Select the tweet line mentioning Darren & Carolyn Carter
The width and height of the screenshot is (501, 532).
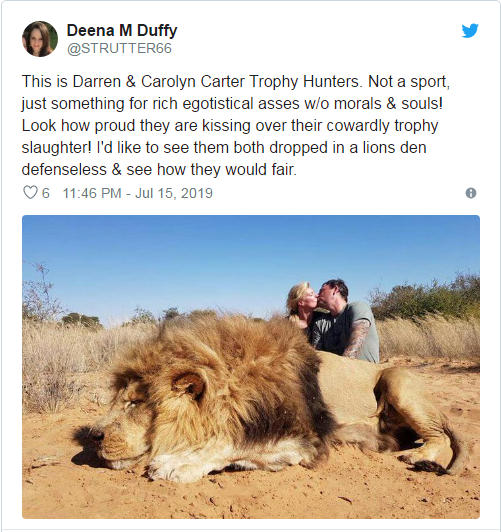(236, 82)
